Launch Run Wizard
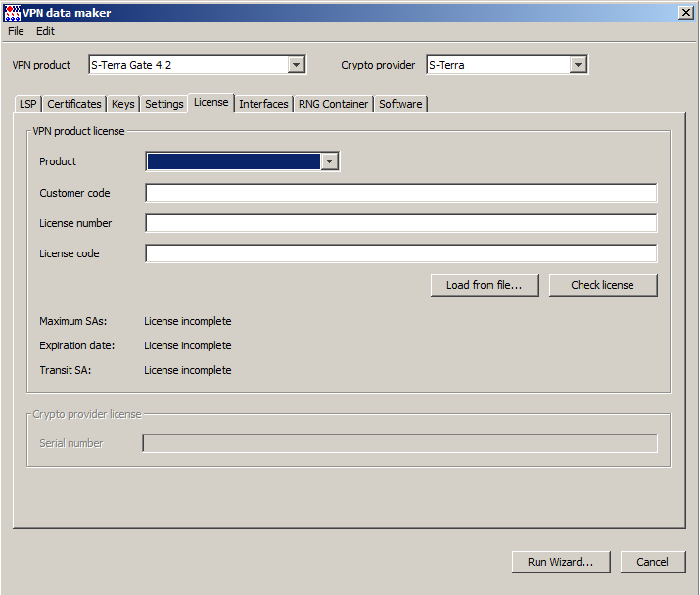This screenshot has width=700, height=595. [x=560, y=562]
